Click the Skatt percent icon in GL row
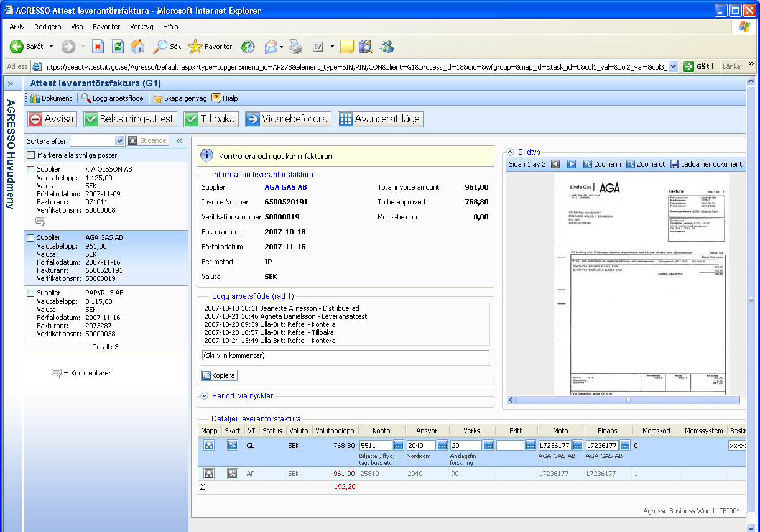Screen dimensions: 760x532 233,446
